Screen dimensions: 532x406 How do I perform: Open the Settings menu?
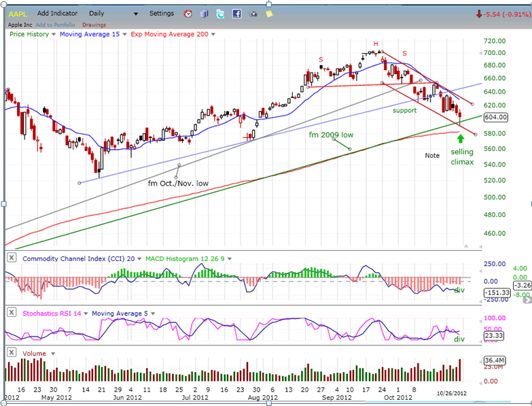coord(162,13)
